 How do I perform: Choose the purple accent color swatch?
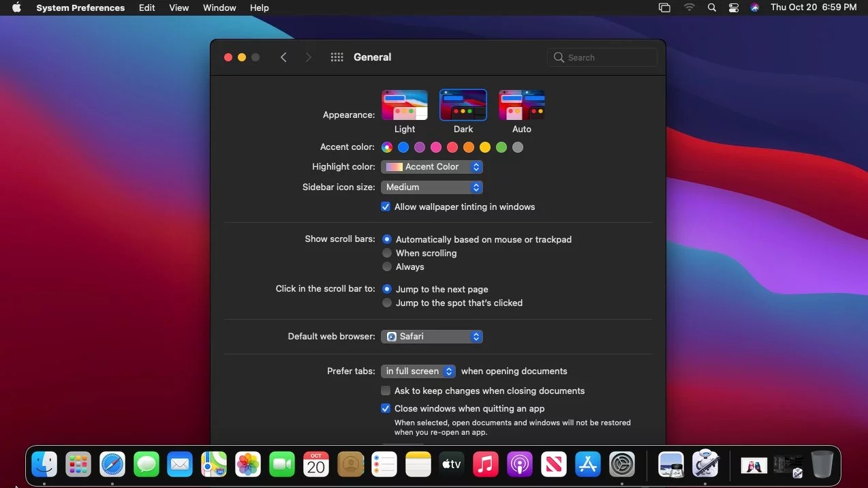[x=420, y=147]
